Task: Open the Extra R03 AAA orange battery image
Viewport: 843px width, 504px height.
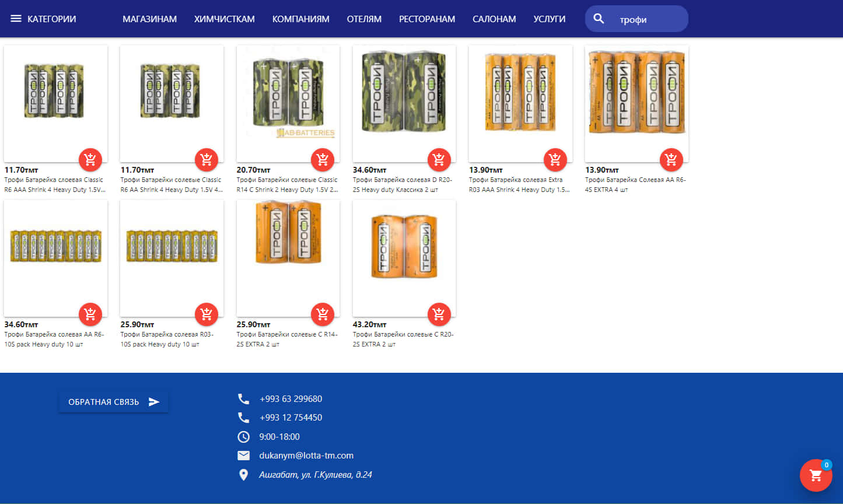Action: click(520, 103)
